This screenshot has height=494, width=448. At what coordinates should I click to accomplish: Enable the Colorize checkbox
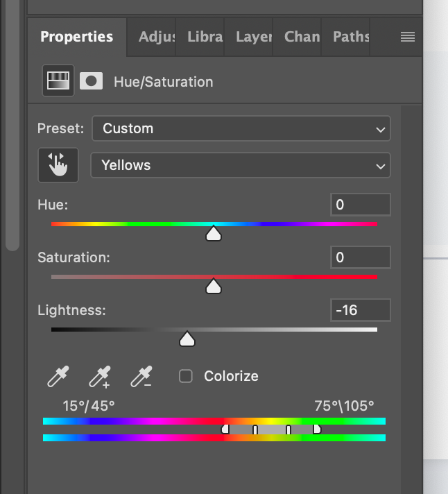pos(186,376)
